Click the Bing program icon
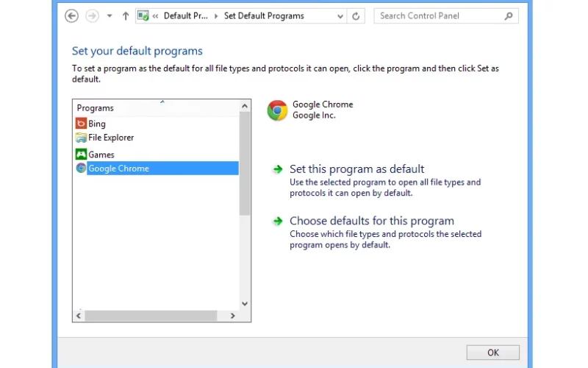 click(x=81, y=123)
